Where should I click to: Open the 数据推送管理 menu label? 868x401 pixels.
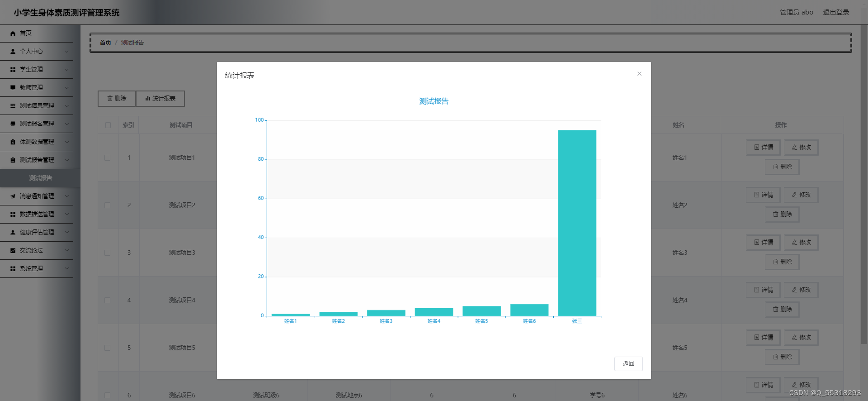(x=37, y=215)
